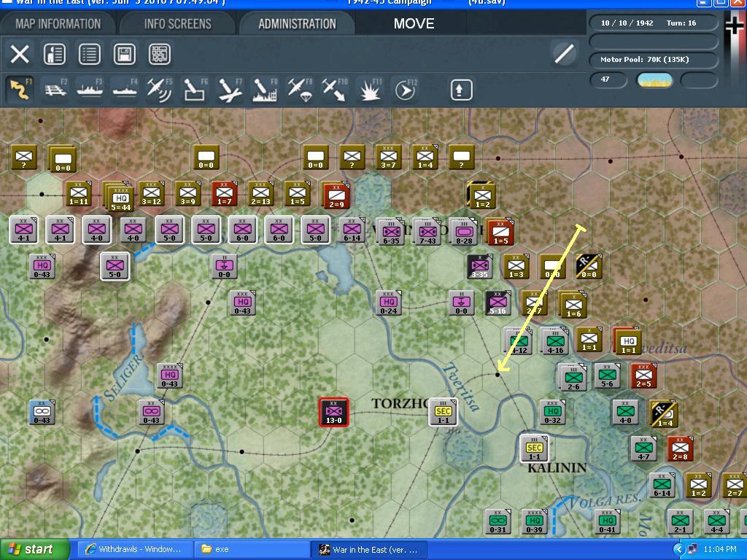Screen dimensions: 747x560
Task: Select Bomb City mode (F8) icon
Action: [x=265, y=90]
